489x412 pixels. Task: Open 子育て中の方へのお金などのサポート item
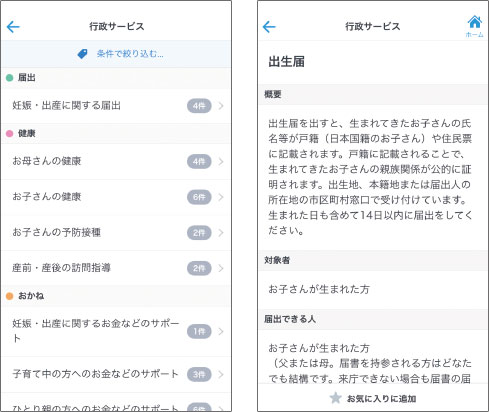point(116,374)
